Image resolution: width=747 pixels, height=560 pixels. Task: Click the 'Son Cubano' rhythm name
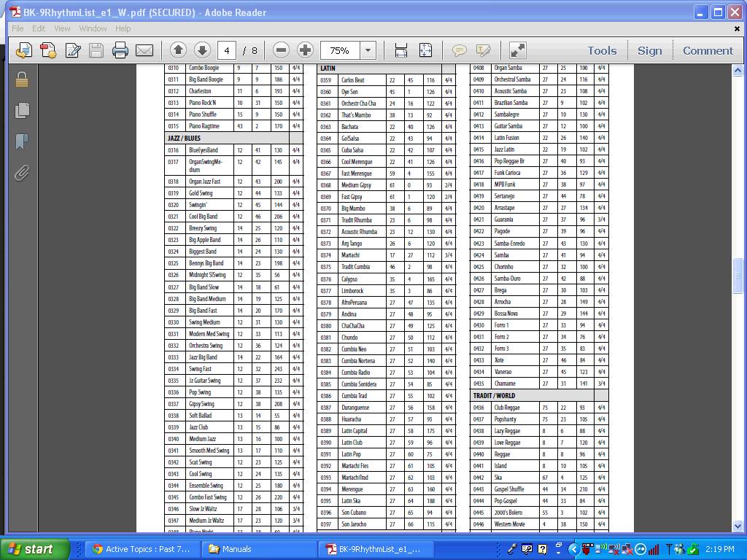(354, 513)
